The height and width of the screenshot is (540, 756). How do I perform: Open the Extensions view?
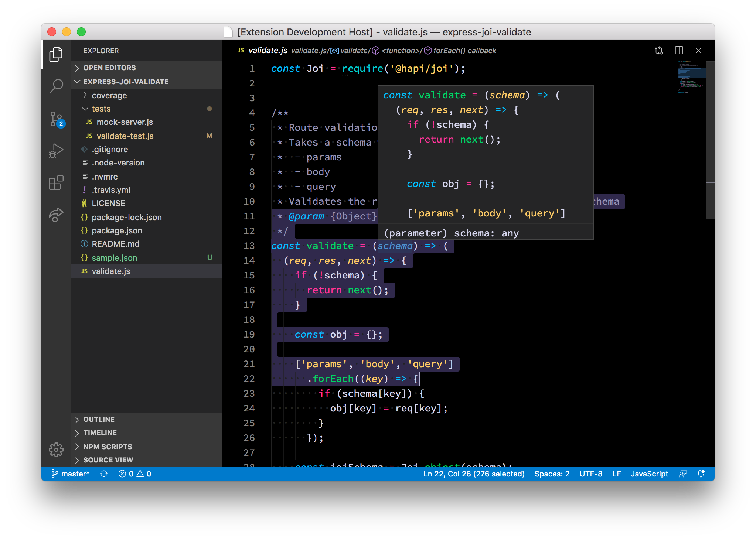(56, 182)
